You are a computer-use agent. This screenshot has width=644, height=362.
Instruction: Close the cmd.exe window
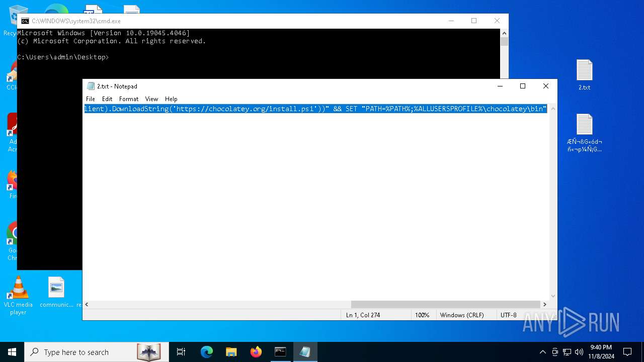pyautogui.click(x=497, y=21)
